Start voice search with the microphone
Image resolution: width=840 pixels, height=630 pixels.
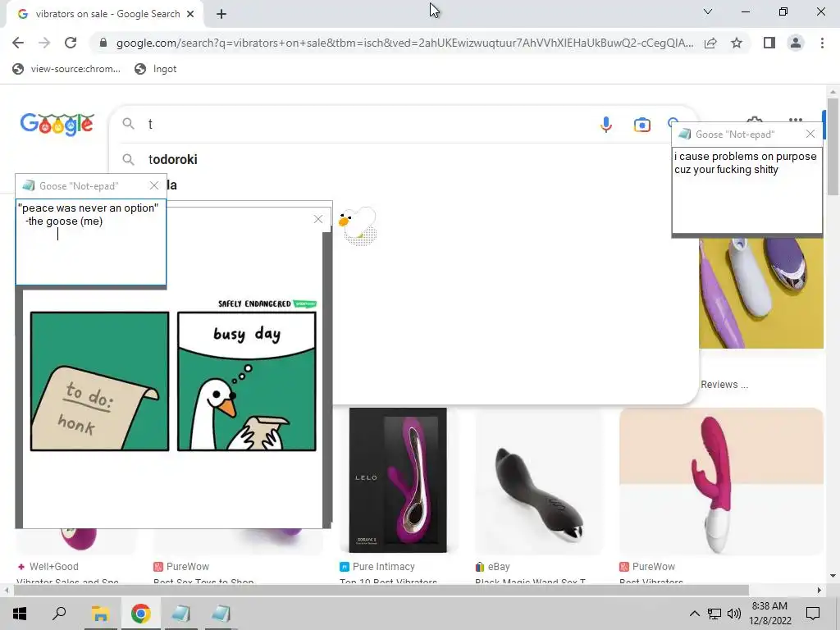[606, 125]
